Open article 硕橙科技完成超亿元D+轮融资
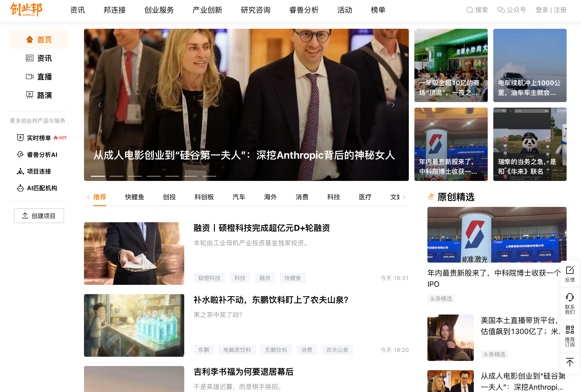 tap(261, 228)
